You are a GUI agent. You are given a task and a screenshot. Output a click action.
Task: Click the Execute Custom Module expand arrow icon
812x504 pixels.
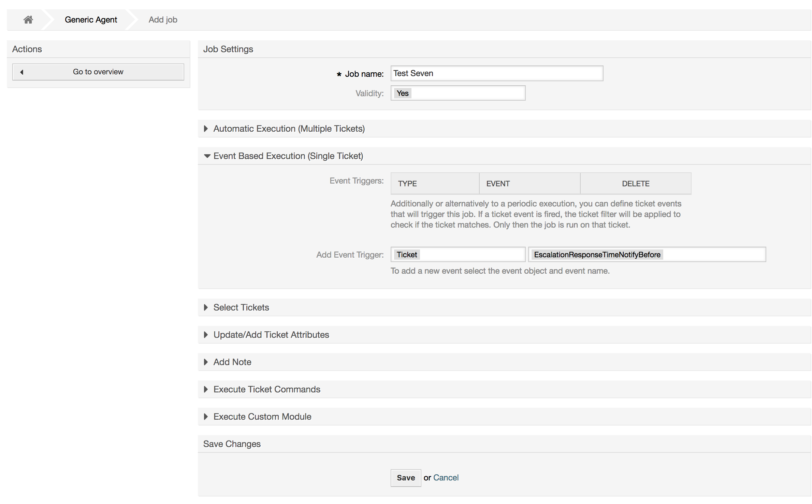(207, 416)
